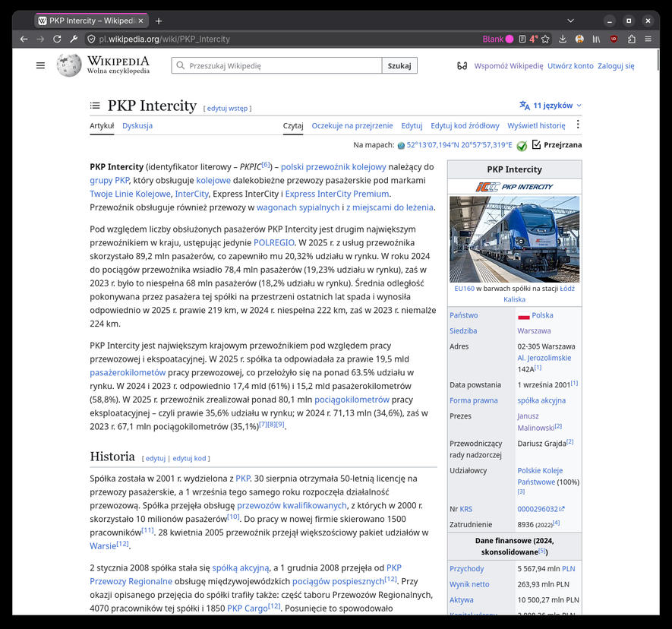Bookmark this page with the star icon
672x629 pixels.
(x=545, y=39)
